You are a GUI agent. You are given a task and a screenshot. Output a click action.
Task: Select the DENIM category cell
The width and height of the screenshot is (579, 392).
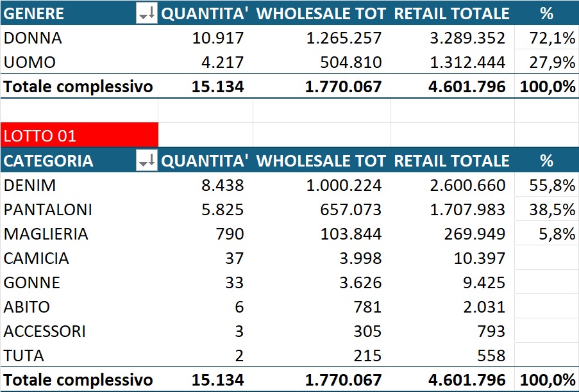(30, 186)
